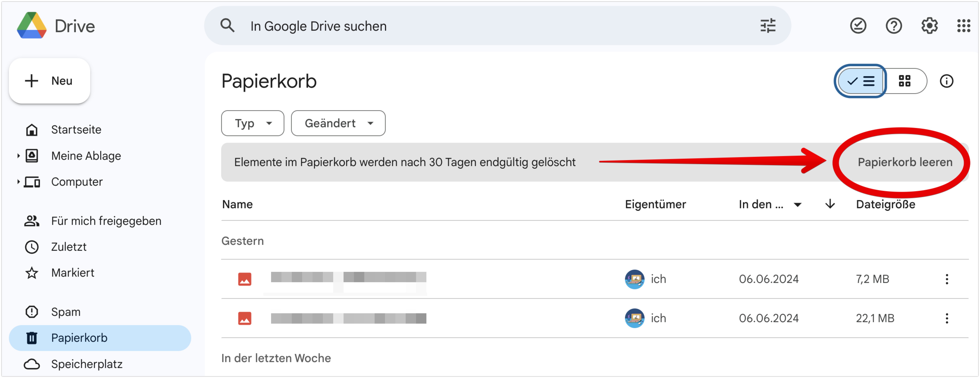Click the Eigentümer column header
Viewport: 980px width, 378px height.
tap(655, 204)
